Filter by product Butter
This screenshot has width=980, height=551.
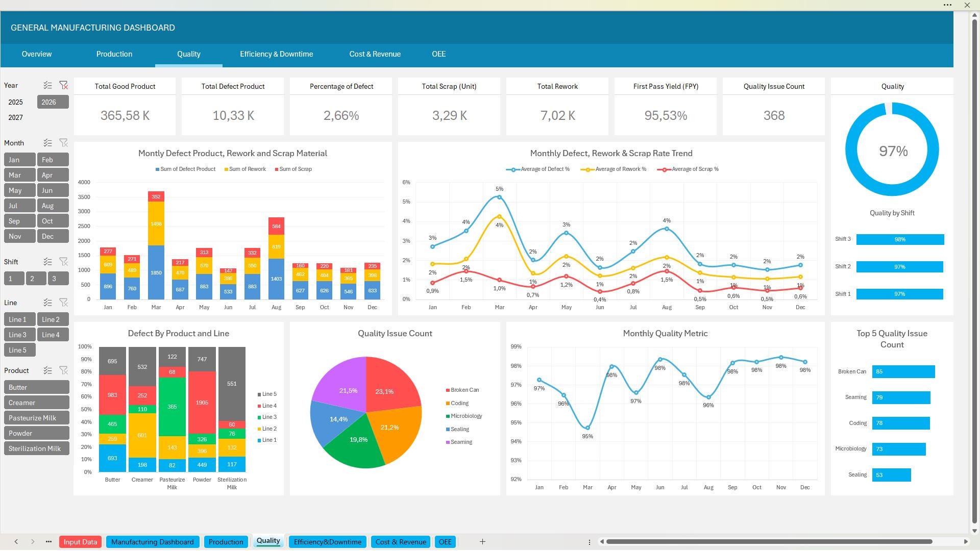(36, 387)
